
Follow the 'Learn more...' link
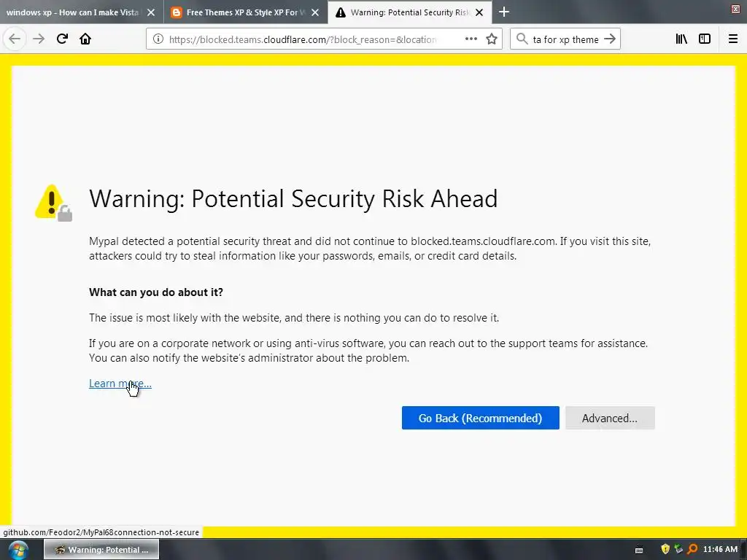coord(120,384)
